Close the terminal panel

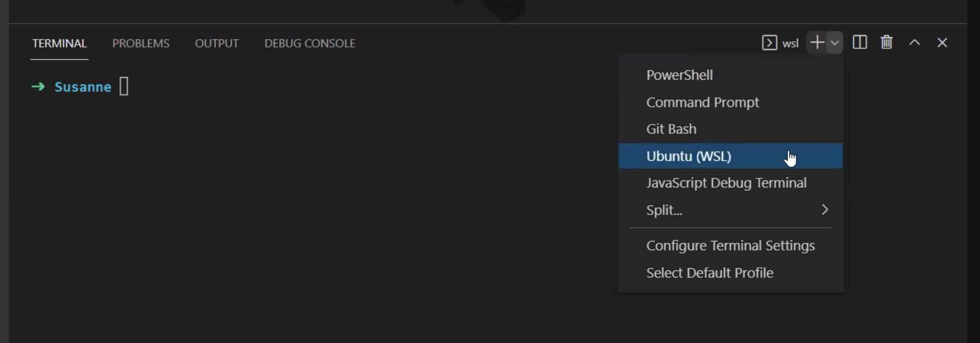(942, 43)
